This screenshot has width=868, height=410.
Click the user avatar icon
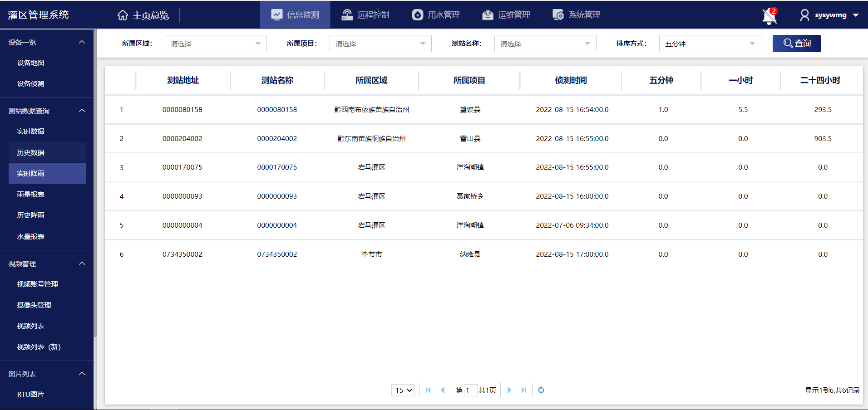(804, 15)
